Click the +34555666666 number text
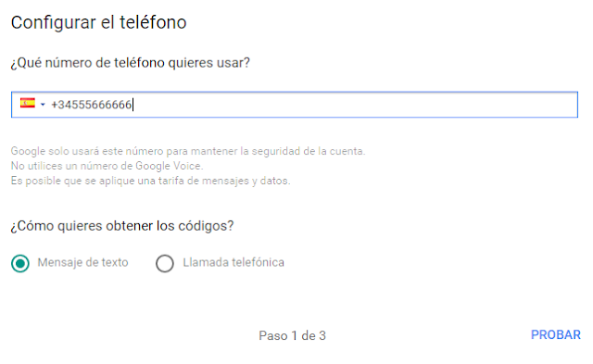 click(92, 105)
